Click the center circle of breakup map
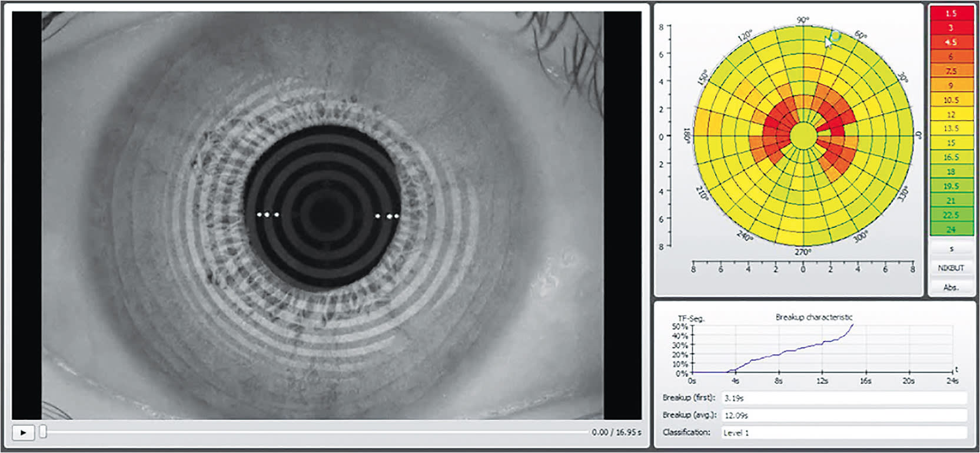This screenshot has width=980, height=453. 803,136
